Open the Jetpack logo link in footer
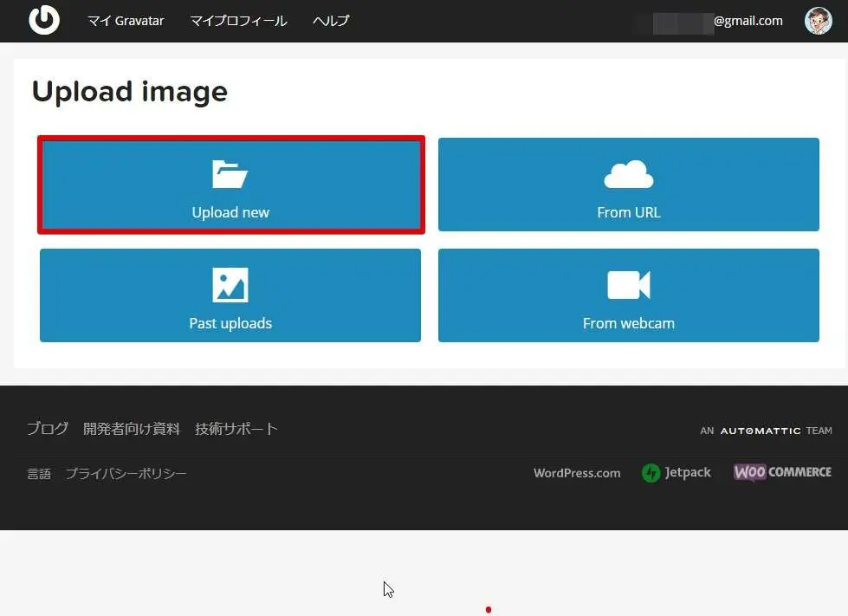This screenshot has height=616, width=848. pos(676,473)
